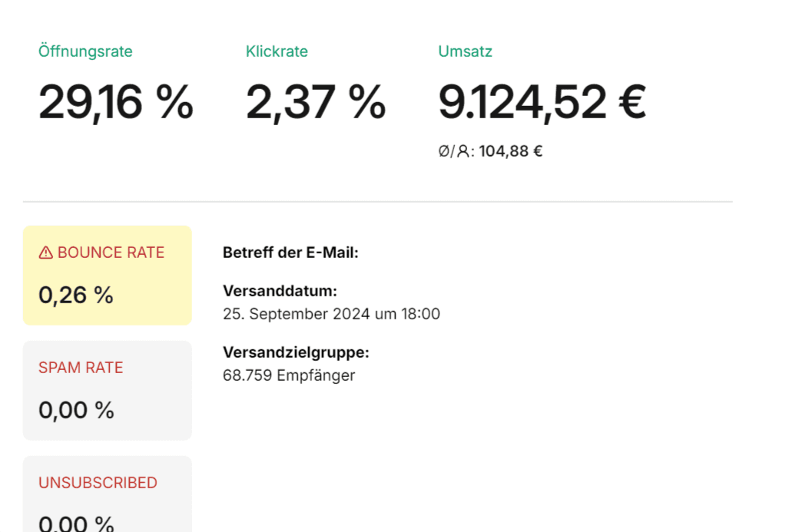Click the Versanddatum label
The image size is (786, 532).
point(280,290)
